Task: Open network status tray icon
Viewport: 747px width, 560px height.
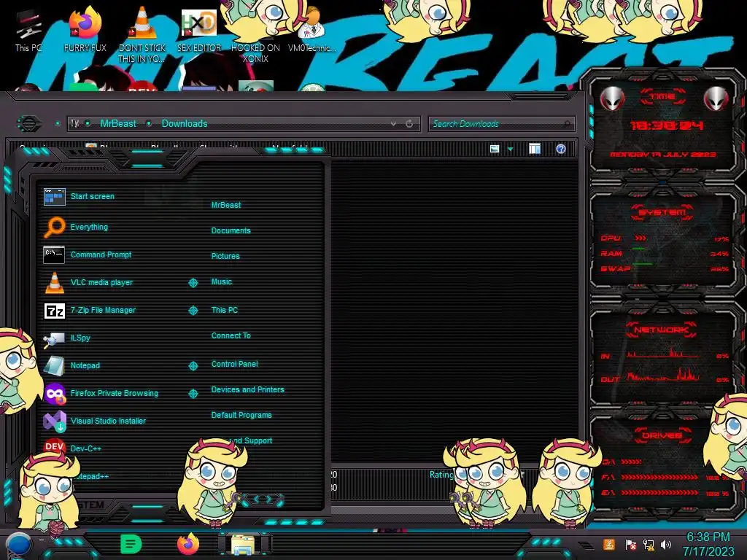Action: (649, 545)
